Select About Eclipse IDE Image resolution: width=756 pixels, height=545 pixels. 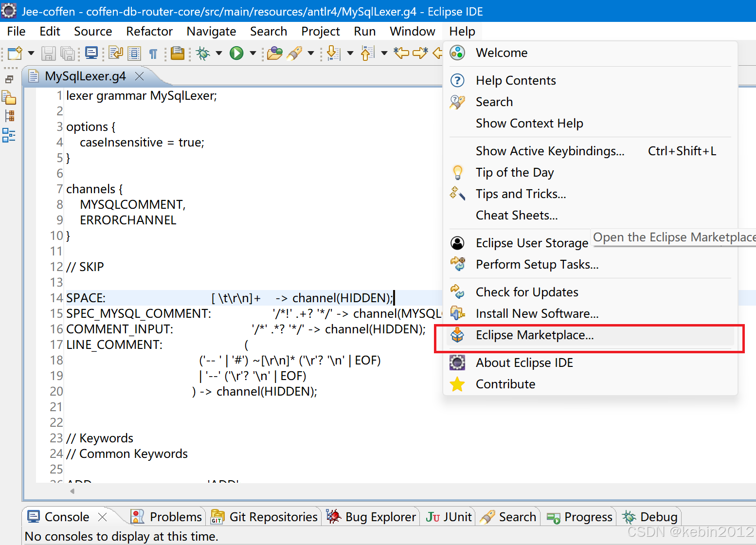pyautogui.click(x=590, y=363)
